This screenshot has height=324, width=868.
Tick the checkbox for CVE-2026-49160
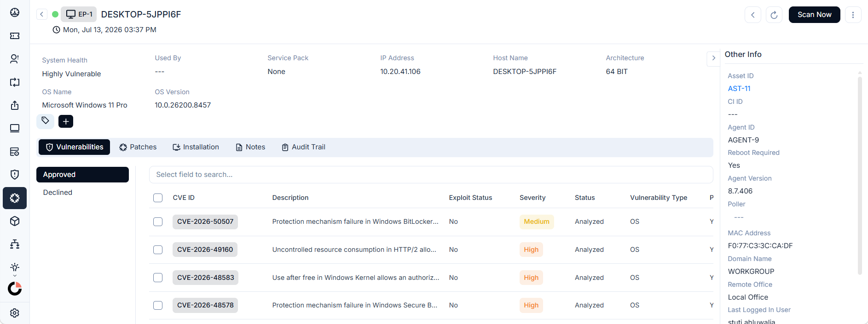(158, 250)
